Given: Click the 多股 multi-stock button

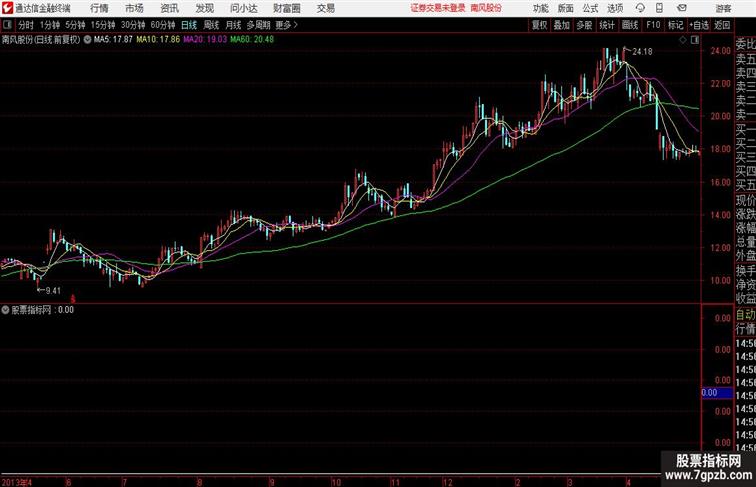Looking at the screenshot, I should pos(584,25).
